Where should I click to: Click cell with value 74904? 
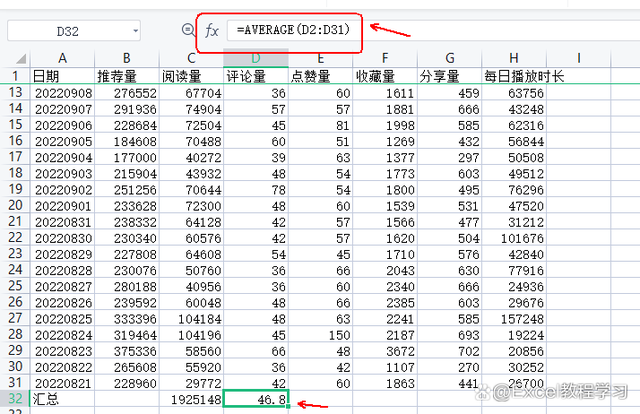tap(191, 109)
